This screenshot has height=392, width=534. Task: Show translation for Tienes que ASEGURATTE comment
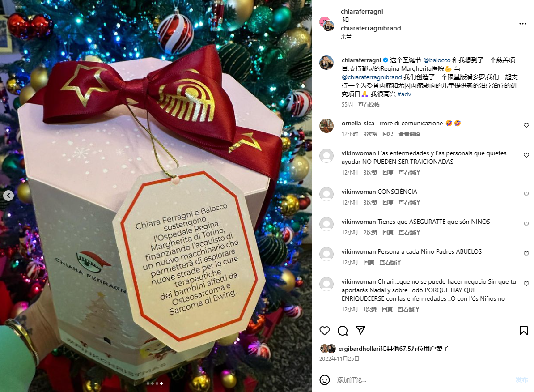pos(409,233)
